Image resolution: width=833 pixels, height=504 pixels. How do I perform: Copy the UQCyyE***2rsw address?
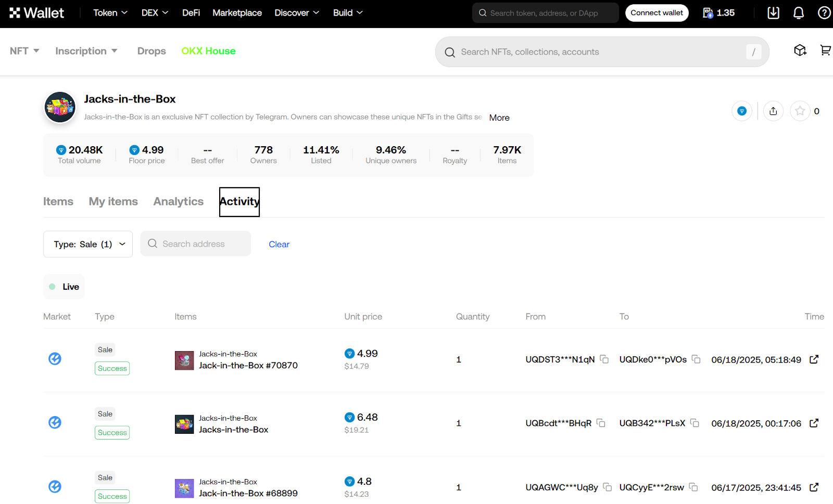point(693,487)
